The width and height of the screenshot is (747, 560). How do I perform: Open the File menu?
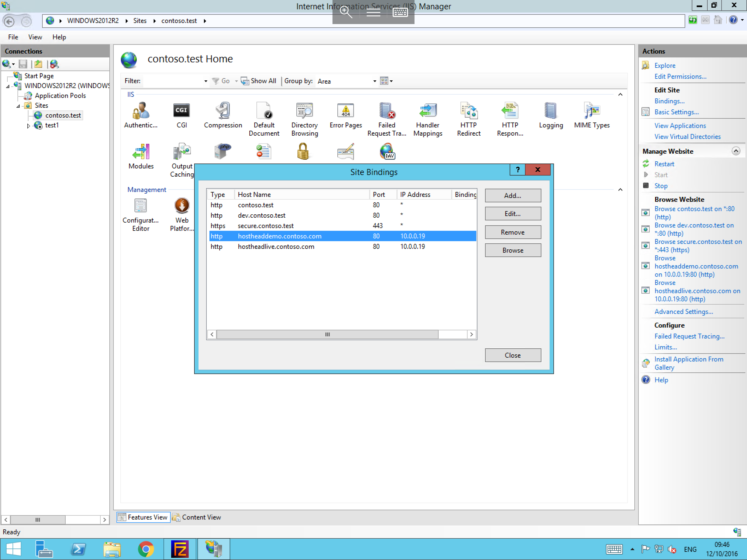click(x=13, y=37)
